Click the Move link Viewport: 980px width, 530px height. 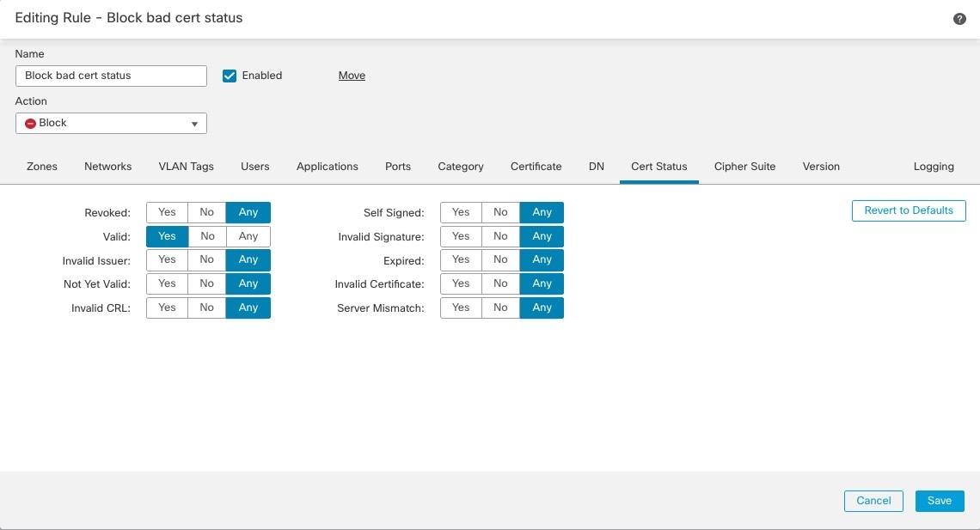(352, 76)
